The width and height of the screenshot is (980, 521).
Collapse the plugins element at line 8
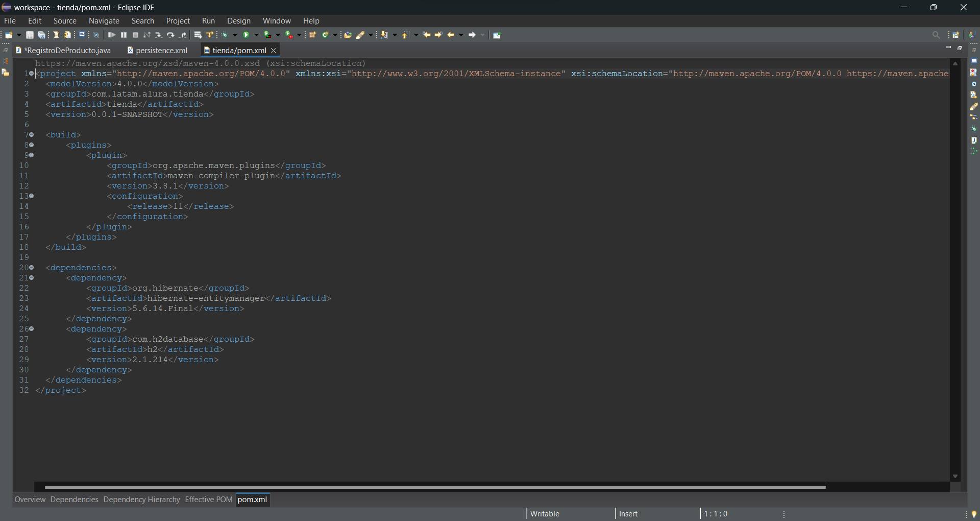click(x=32, y=145)
